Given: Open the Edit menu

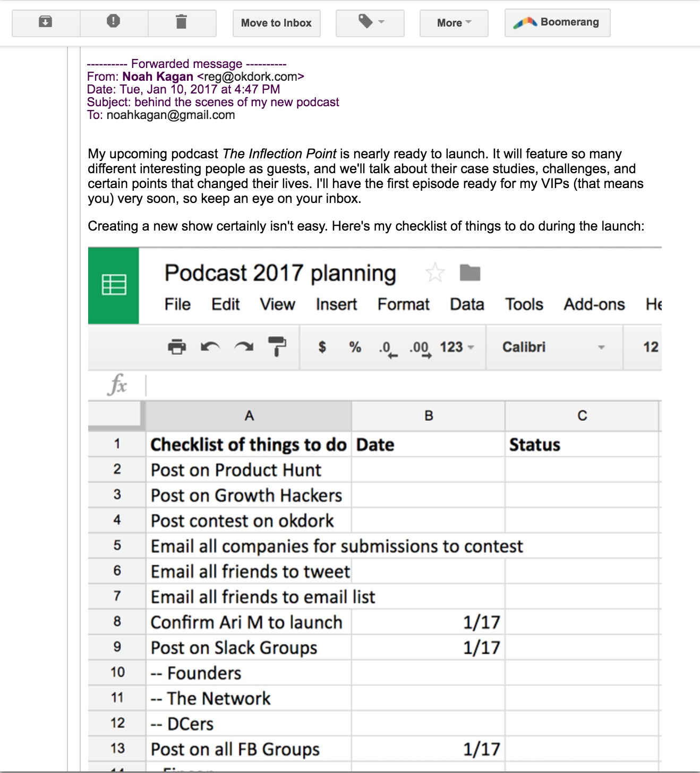Looking at the screenshot, I should [x=226, y=304].
